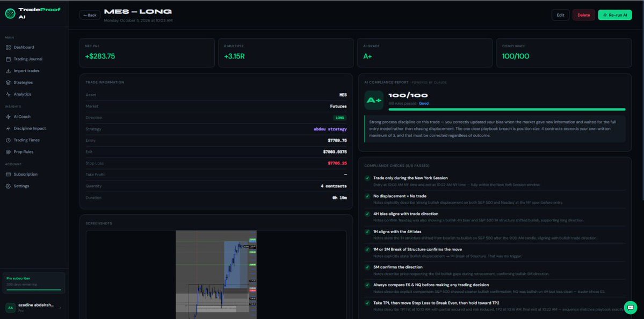Open the chat support bubble

(630, 308)
